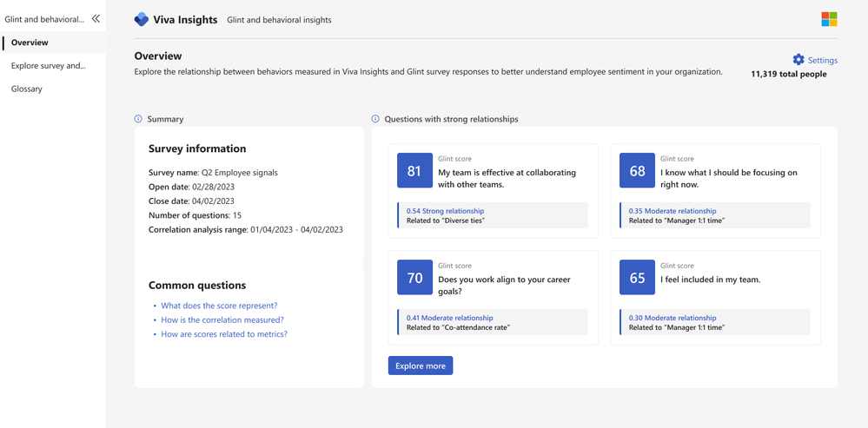This screenshot has width=868, height=428.
Task: Open the Settings link
Action: [x=823, y=60]
